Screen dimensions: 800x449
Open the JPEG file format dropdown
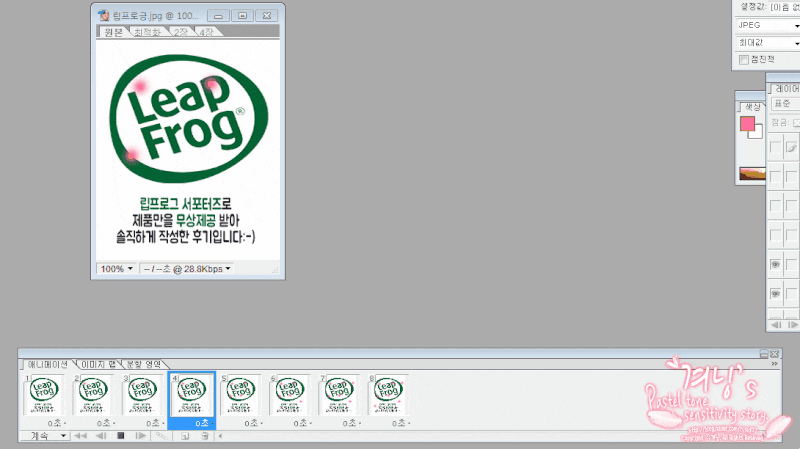768,25
